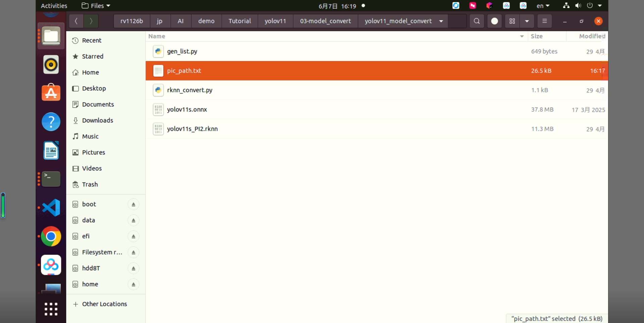Launch Files from the dock
Viewport: 644px width, 323px height.
51,36
